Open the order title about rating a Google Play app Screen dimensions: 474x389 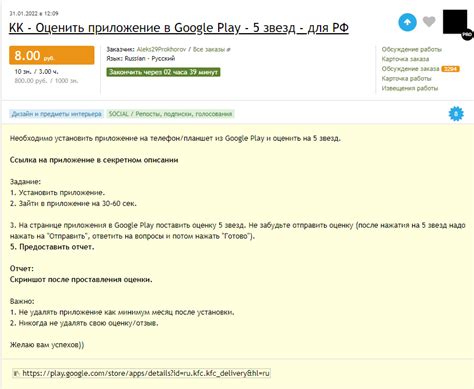[179, 28]
